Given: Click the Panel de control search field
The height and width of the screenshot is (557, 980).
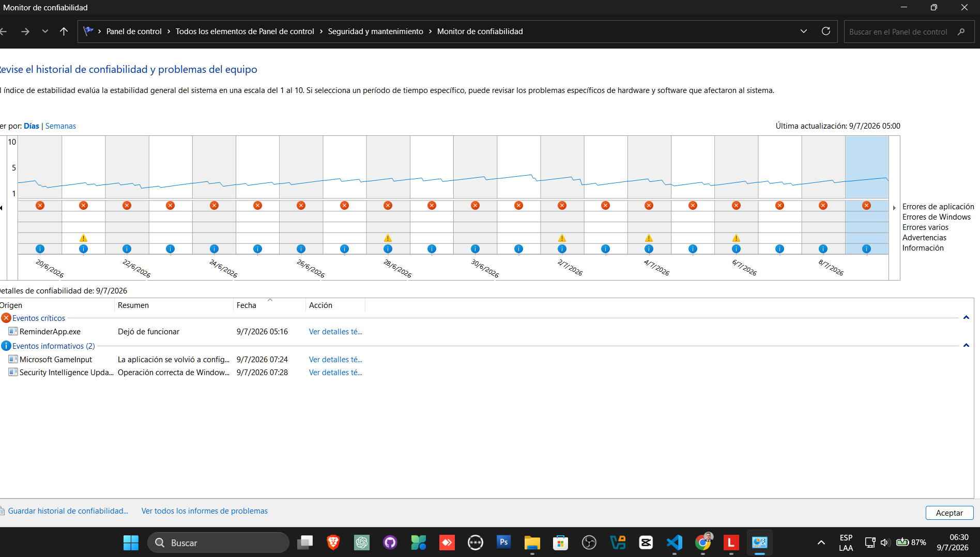Looking at the screenshot, I should pos(899,32).
